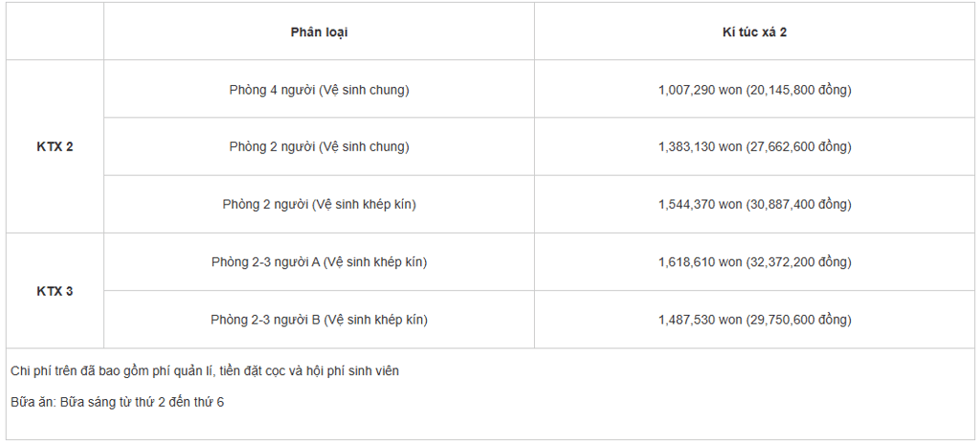Select "Phòng 2 người (Vệ sinh chung)" row
This screenshot has height=443, width=980.
point(319,147)
